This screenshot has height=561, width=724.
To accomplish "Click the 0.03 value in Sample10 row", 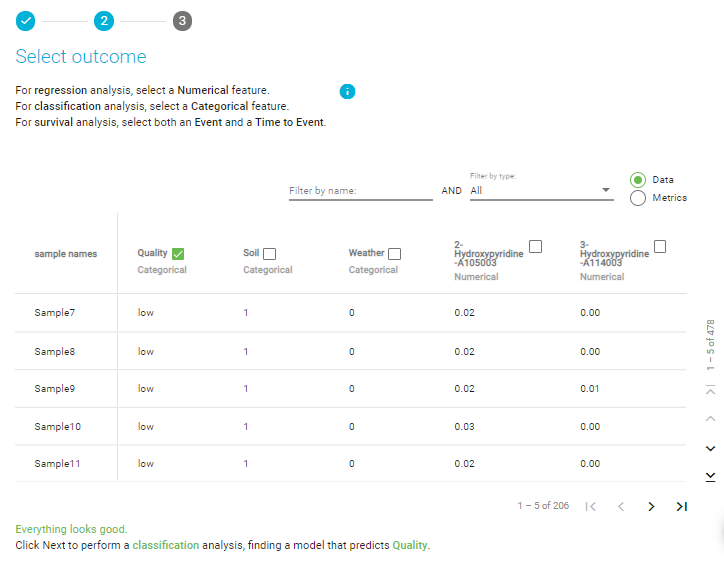I will click(464, 427).
